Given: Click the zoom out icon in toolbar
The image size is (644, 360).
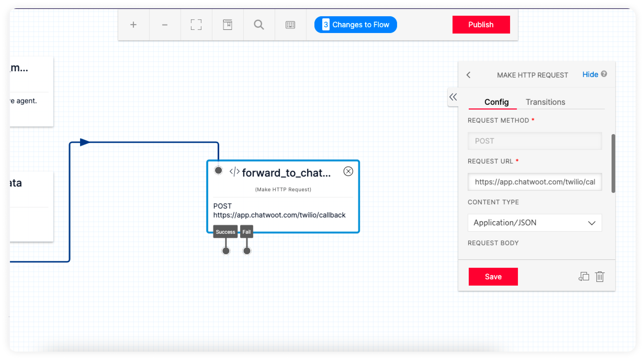Looking at the screenshot, I should click(x=165, y=24).
